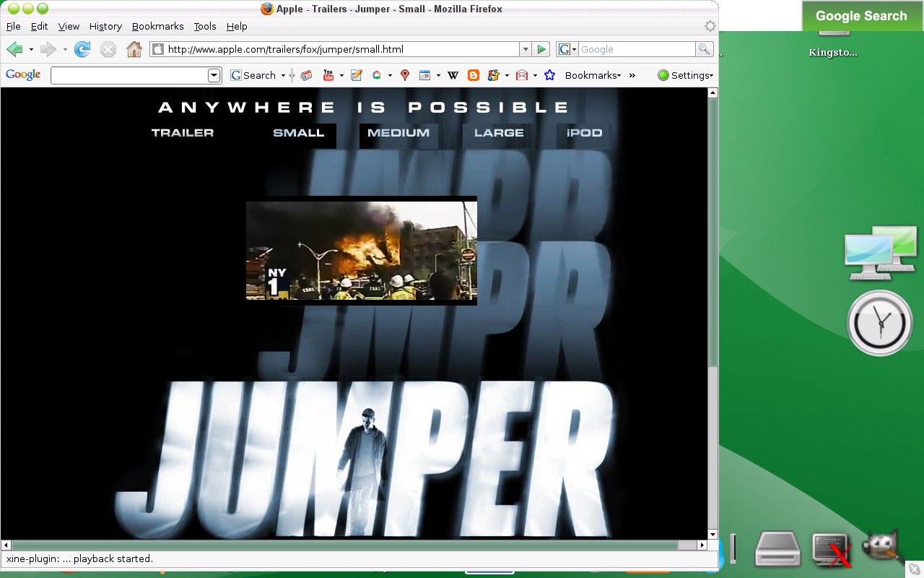Go back with the green Back arrow
This screenshot has height=578, width=924.
coord(14,49)
